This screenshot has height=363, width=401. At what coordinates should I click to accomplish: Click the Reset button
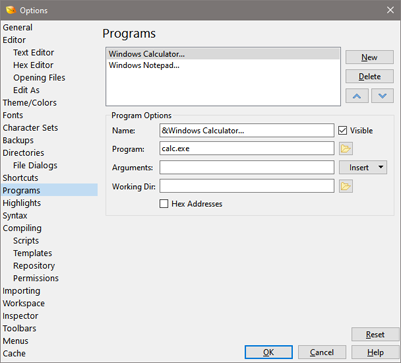pos(375,334)
